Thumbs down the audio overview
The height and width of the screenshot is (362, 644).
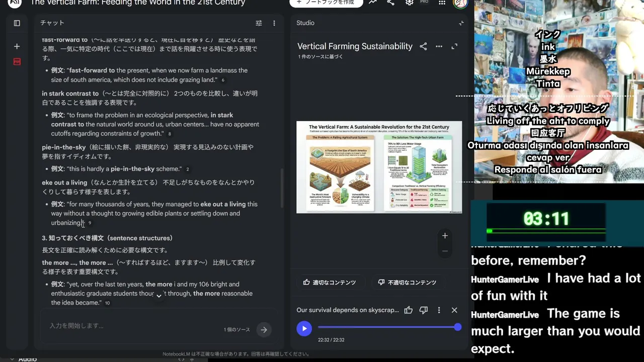click(424, 310)
